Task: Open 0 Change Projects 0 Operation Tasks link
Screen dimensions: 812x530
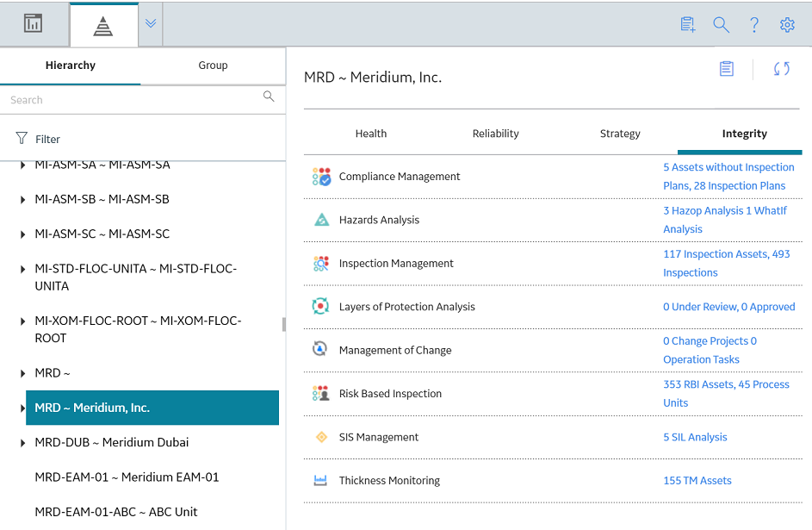Action: 710,350
